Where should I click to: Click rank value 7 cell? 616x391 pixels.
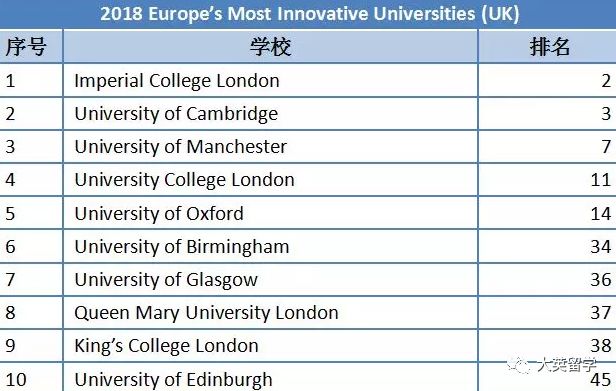[x=547, y=147]
